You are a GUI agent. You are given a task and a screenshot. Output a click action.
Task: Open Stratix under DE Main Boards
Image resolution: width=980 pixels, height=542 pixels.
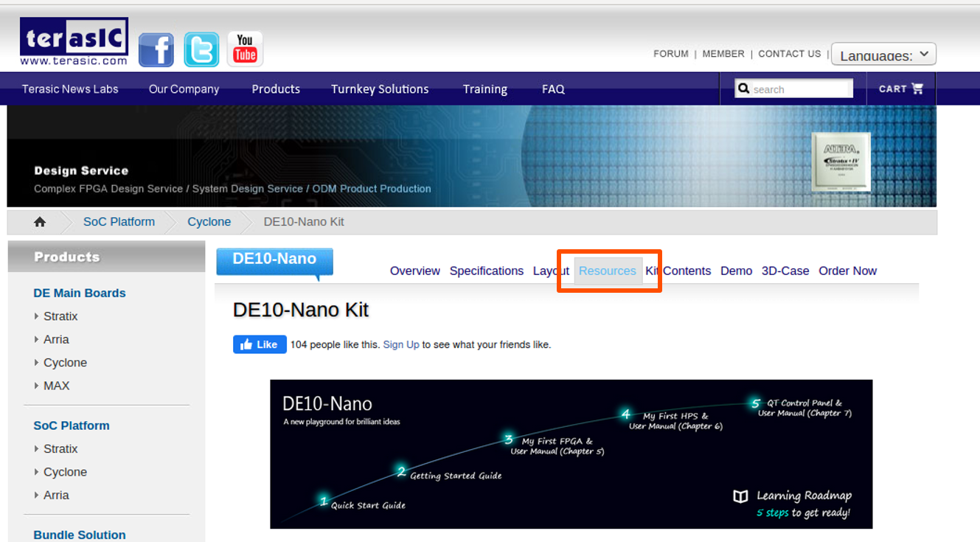pos(60,316)
